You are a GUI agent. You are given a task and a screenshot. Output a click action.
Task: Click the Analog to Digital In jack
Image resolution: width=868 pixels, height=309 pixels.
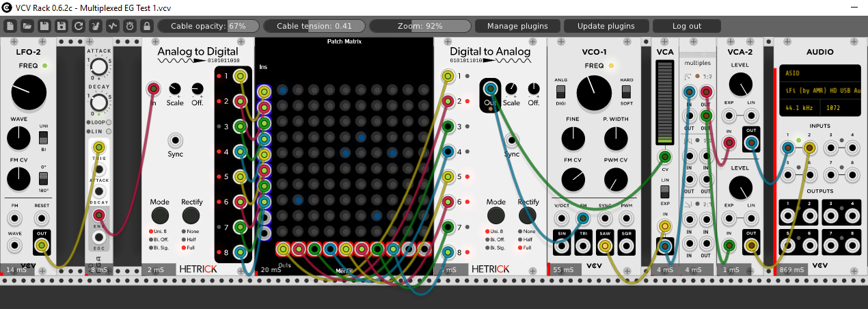point(153,89)
